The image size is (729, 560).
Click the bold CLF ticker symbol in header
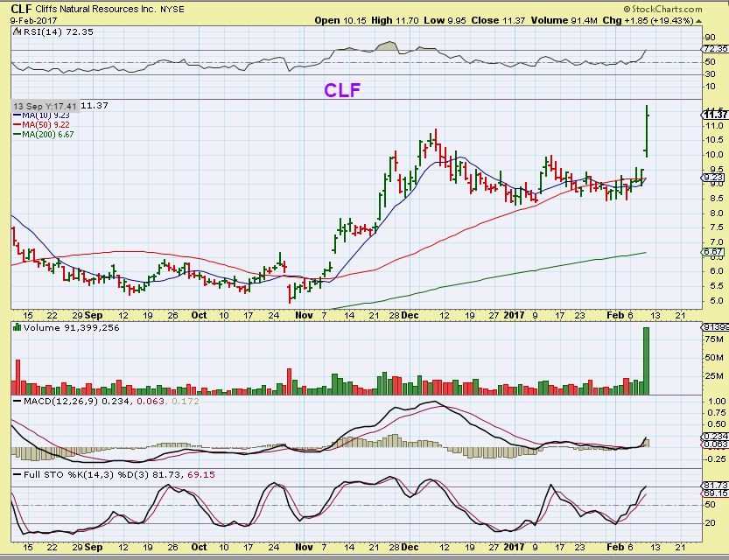(21, 9)
